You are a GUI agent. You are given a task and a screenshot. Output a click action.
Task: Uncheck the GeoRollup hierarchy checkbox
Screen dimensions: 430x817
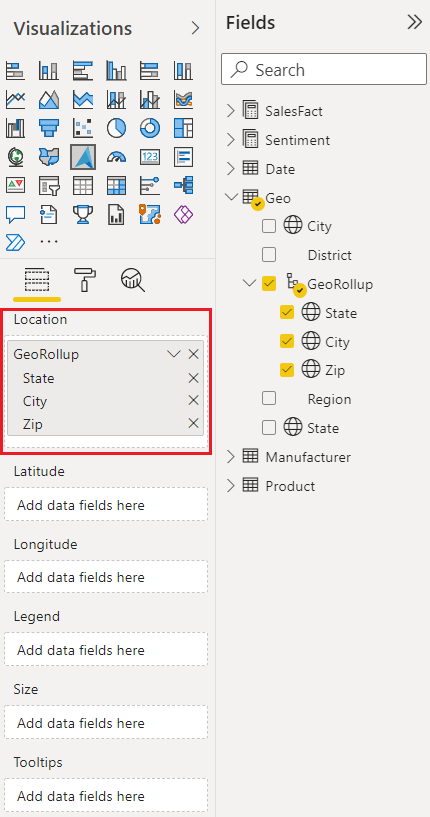[x=269, y=284]
